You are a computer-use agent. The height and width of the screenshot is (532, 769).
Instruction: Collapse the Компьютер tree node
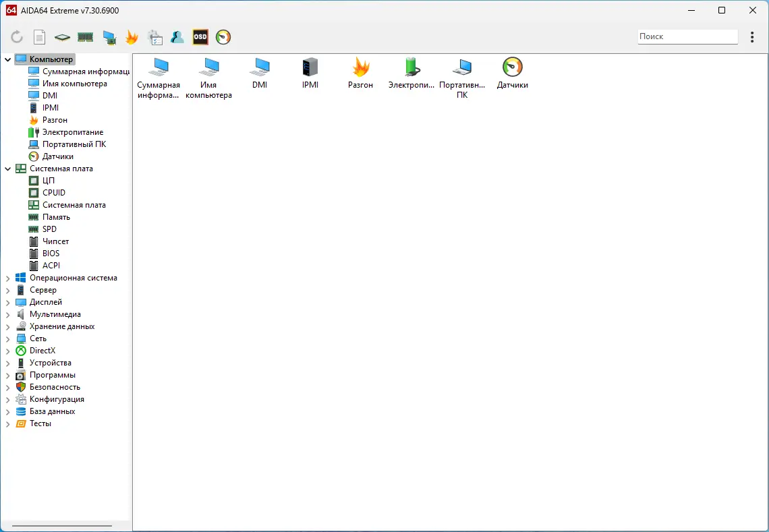[x=8, y=59]
